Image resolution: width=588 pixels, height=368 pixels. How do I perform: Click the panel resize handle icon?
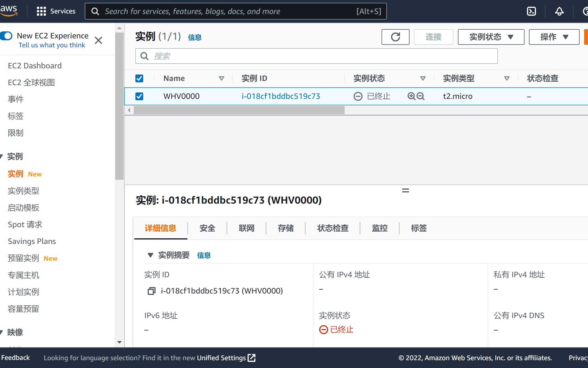(x=405, y=190)
